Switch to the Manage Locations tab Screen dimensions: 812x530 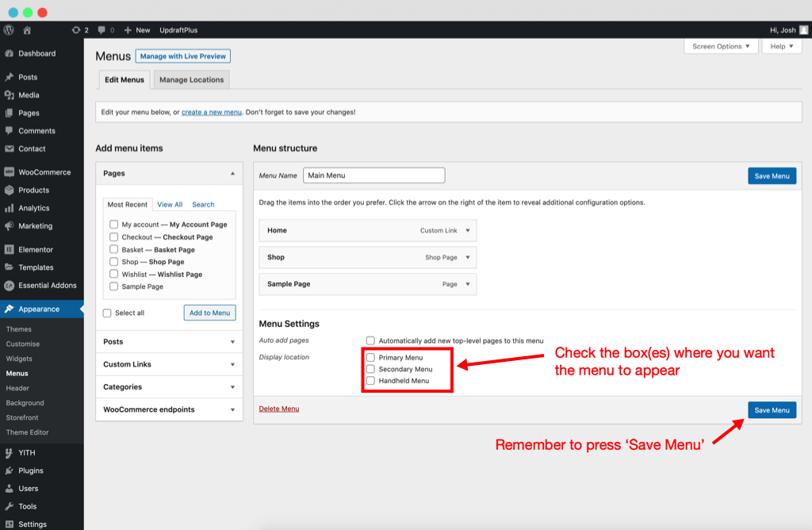point(190,79)
